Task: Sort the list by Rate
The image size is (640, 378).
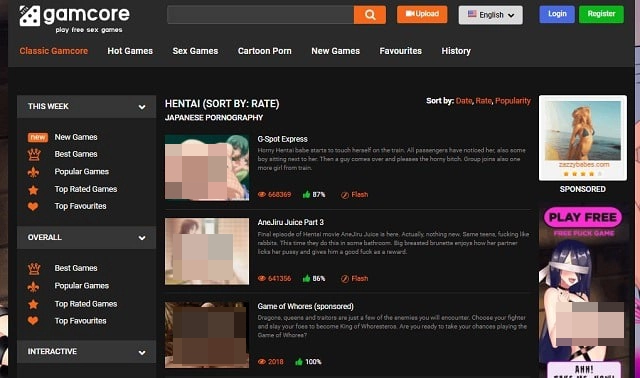Action: point(484,101)
